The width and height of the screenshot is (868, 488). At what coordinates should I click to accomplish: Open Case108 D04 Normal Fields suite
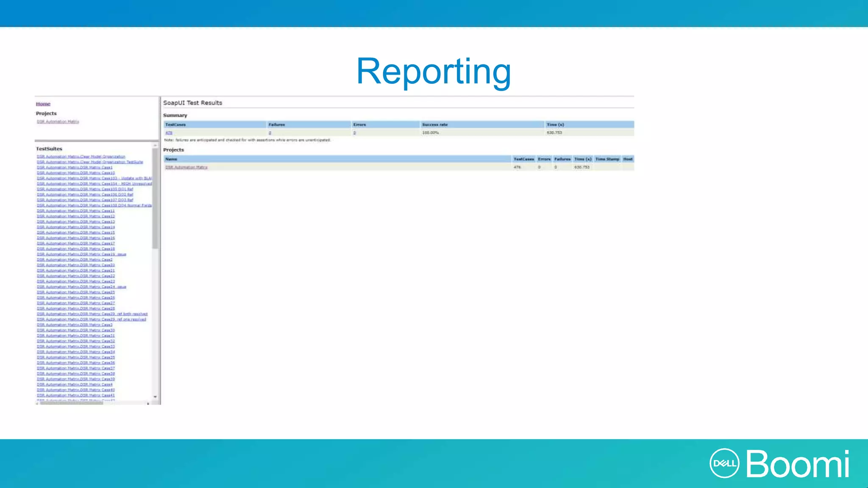click(94, 205)
